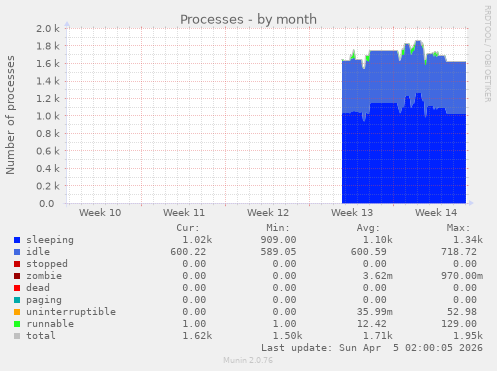The height and width of the screenshot is (371, 497).
Task: Click the 'Max:' column header
Action: pos(458,228)
